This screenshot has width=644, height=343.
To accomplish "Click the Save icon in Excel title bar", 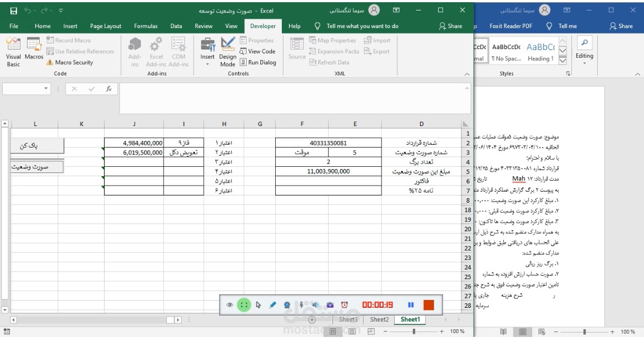I will 14,10.
